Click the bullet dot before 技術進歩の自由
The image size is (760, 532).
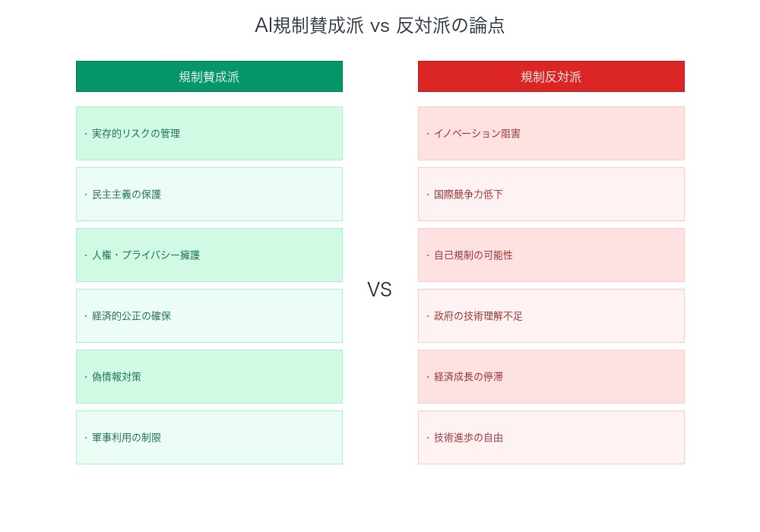428,438
